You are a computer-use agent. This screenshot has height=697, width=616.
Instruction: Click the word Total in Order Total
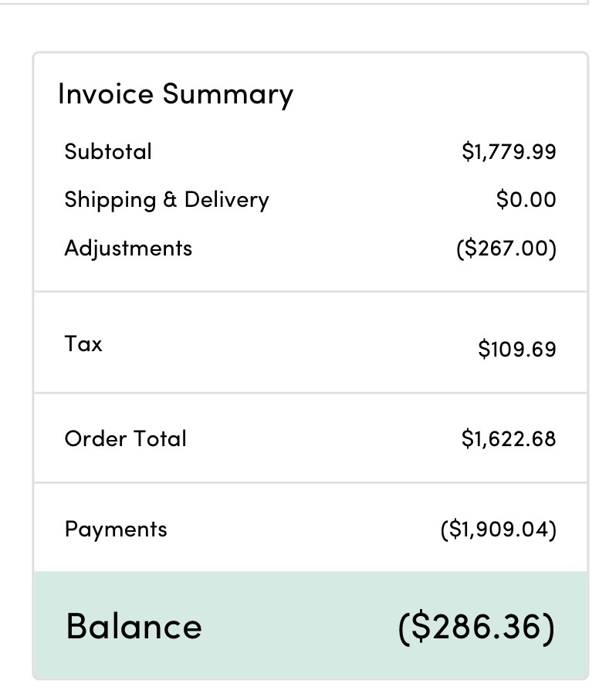(161, 438)
